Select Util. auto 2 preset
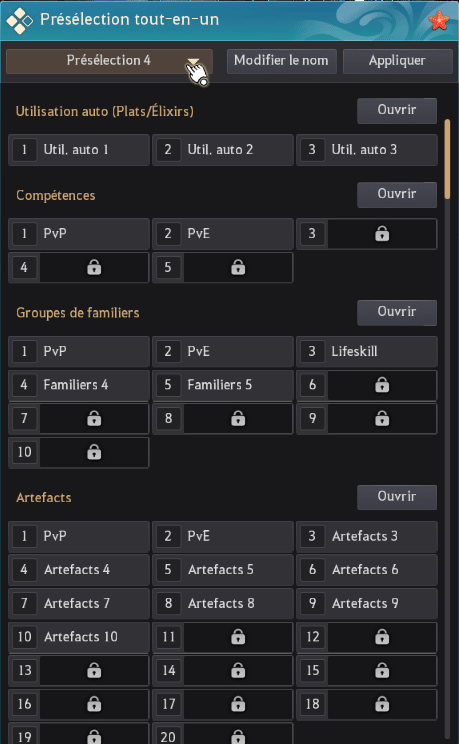 [223, 150]
